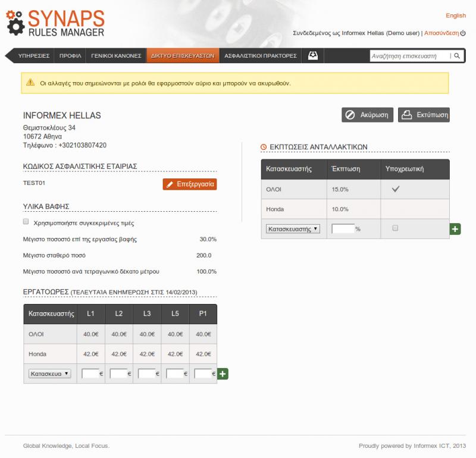Click the Εκτύπωση print button

coord(424,115)
